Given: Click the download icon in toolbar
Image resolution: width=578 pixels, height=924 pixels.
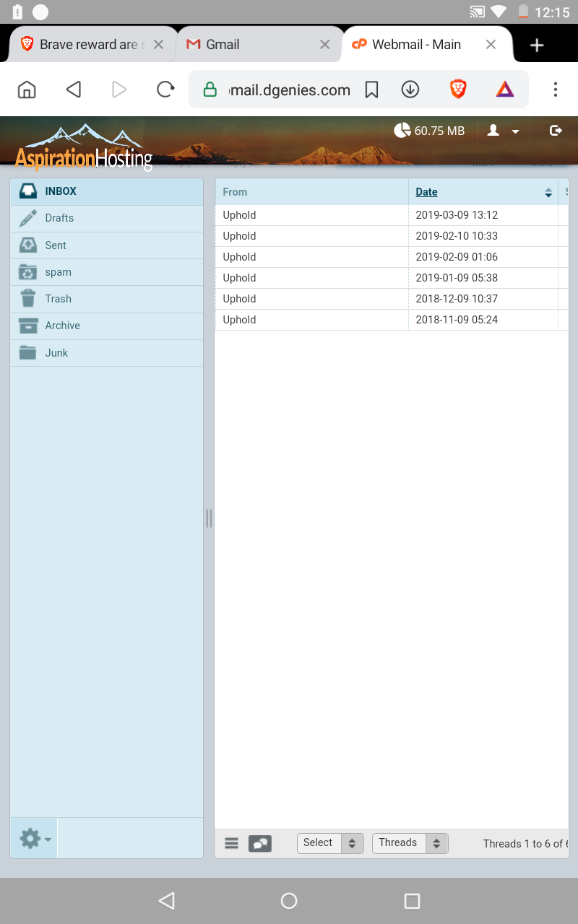Looking at the screenshot, I should [410, 90].
